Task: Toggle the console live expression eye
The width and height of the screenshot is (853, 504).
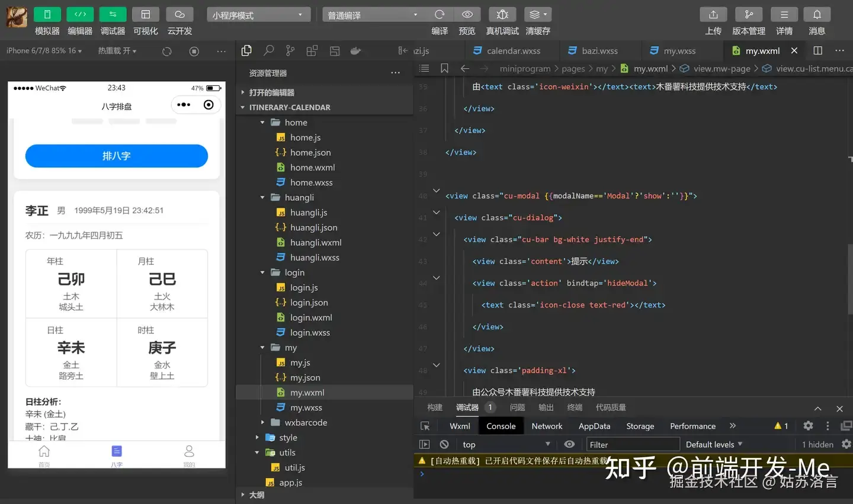Action: pos(569,445)
